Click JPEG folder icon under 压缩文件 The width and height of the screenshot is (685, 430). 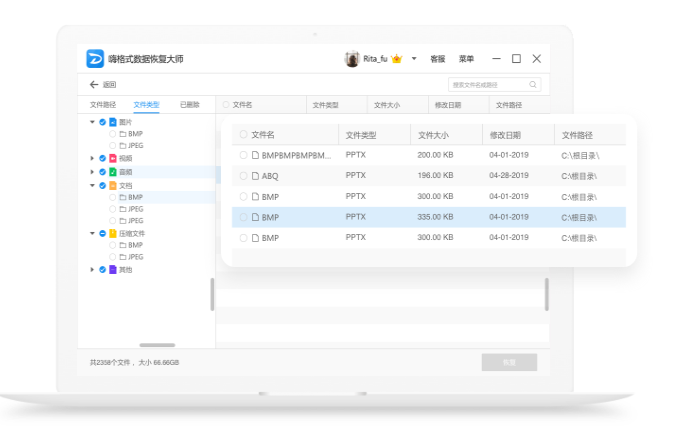click(x=123, y=257)
